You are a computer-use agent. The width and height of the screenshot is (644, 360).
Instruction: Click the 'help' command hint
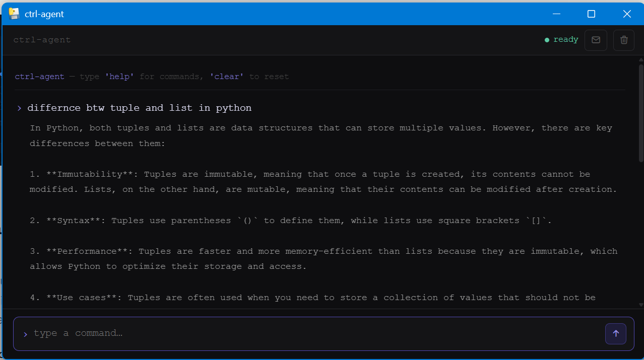click(x=119, y=77)
